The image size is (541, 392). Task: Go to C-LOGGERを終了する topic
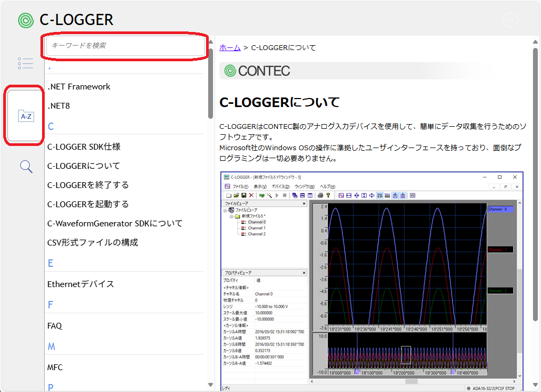(88, 185)
